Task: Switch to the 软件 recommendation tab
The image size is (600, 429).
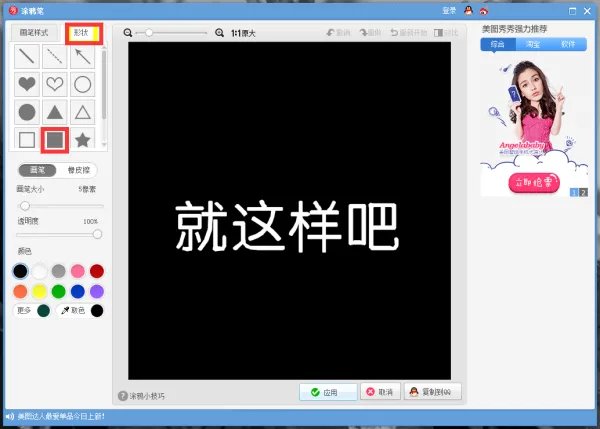Action: [x=568, y=44]
